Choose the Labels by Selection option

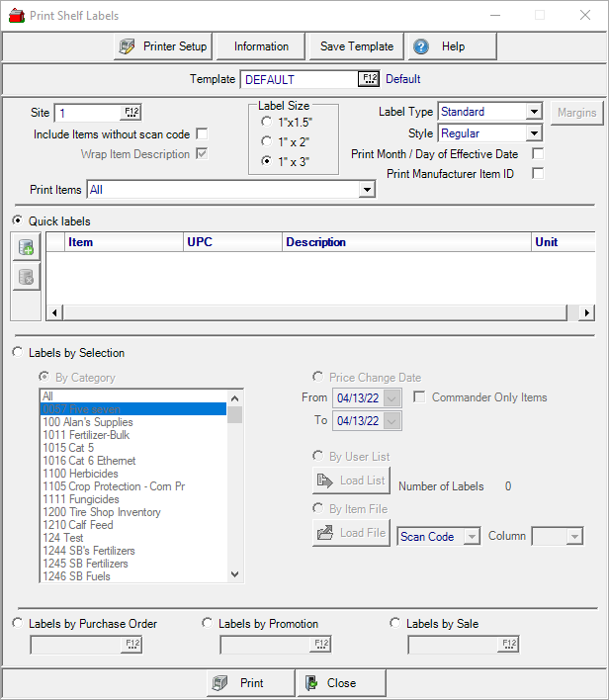click(18, 353)
